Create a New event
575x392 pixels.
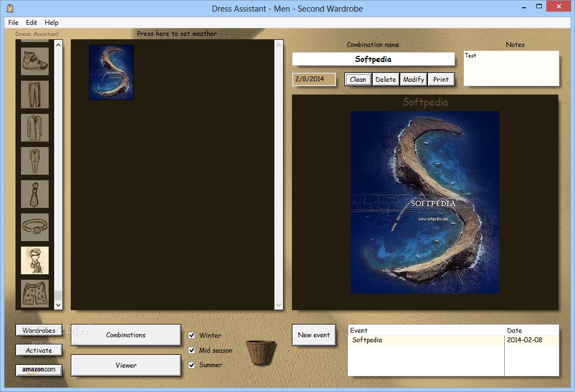pyautogui.click(x=314, y=335)
